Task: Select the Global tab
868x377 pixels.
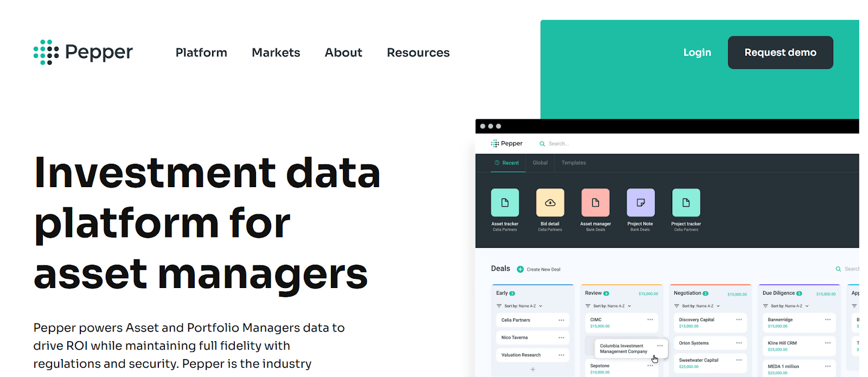Action: point(540,163)
